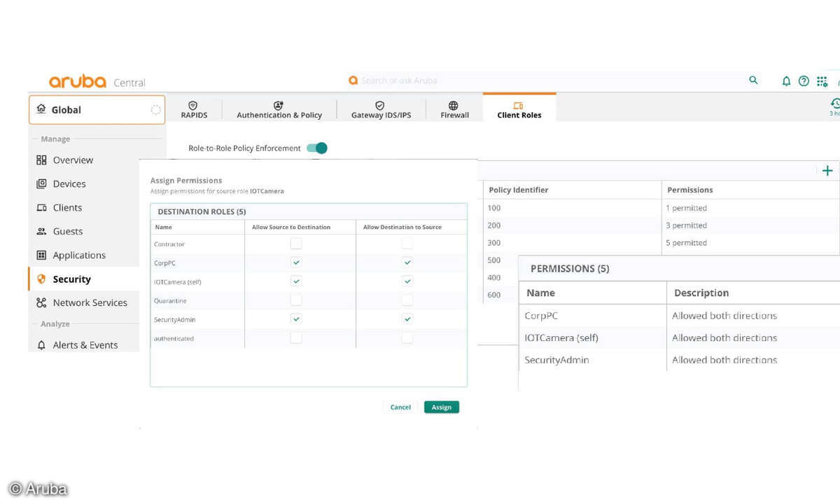Click the Overview grid icon
Viewport: 840px width, 504px height.
(x=41, y=160)
